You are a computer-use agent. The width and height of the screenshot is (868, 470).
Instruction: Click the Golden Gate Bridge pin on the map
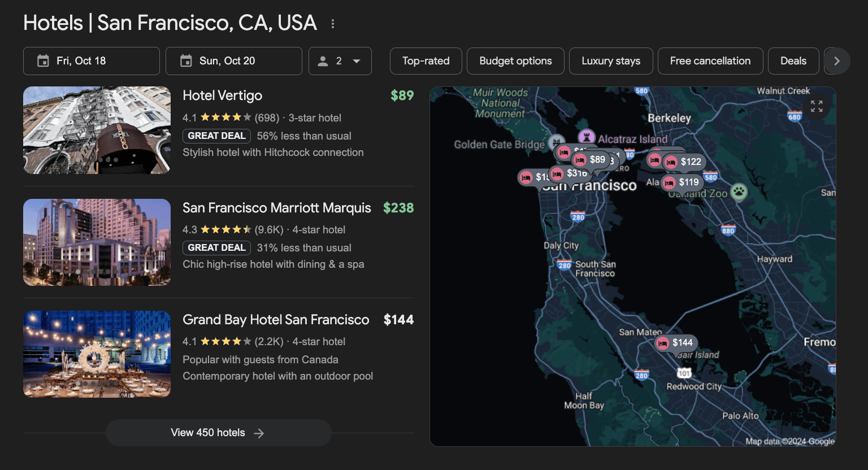(556, 141)
